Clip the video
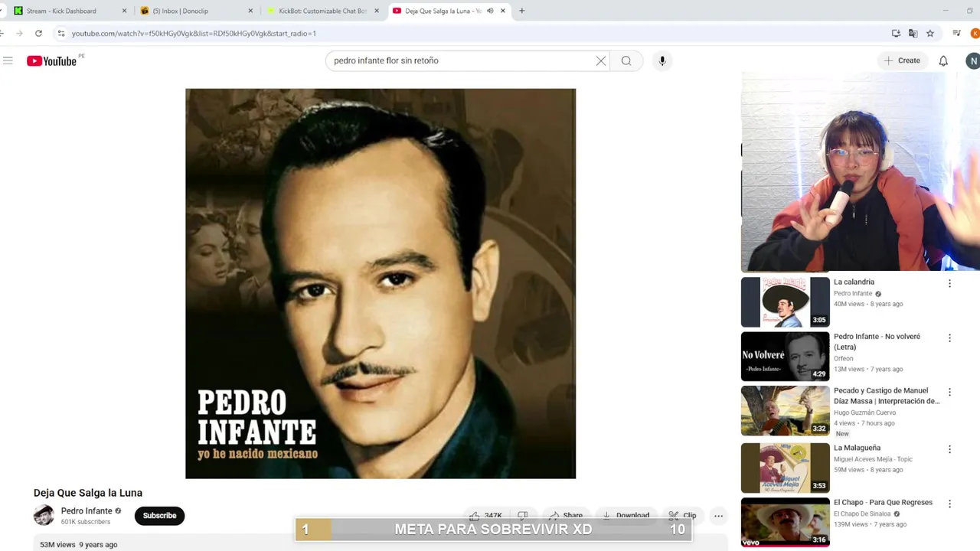 (x=682, y=516)
